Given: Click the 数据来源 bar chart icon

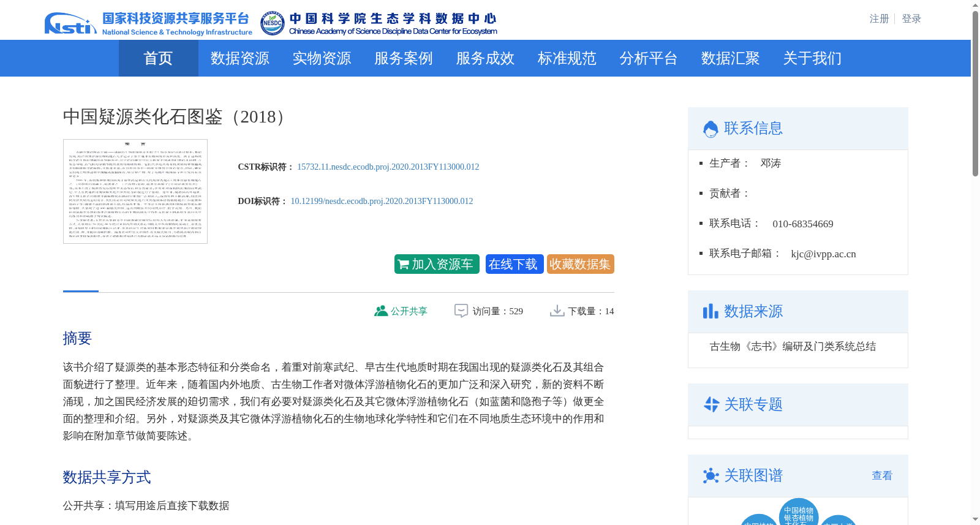Looking at the screenshot, I should pyautogui.click(x=710, y=311).
